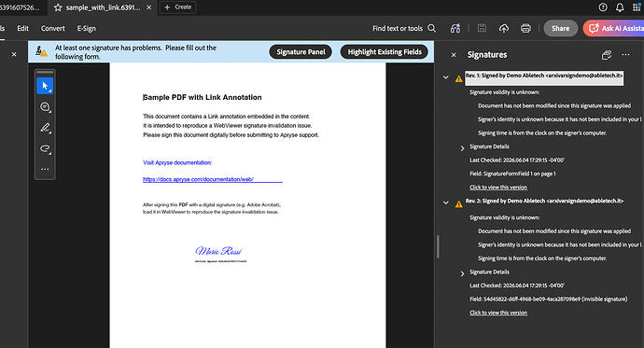This screenshot has height=348, width=644.
Task: Open Signatures panel options menu
Action: pos(625,55)
